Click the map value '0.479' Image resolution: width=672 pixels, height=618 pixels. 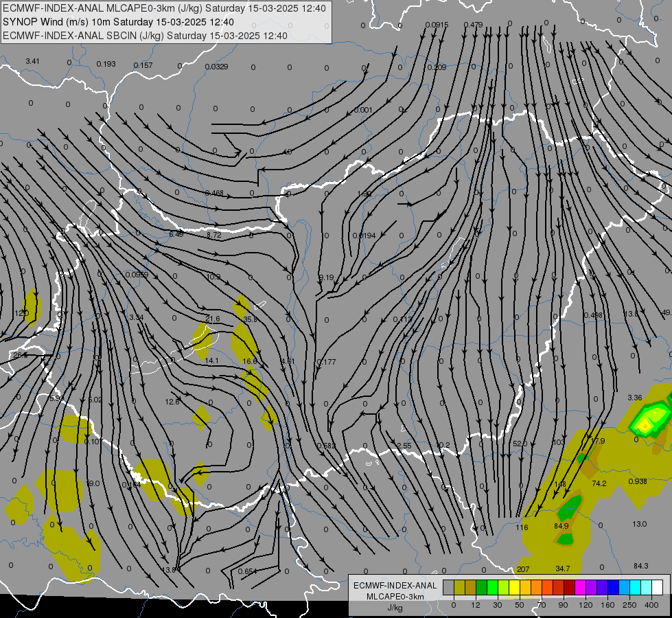(474, 25)
